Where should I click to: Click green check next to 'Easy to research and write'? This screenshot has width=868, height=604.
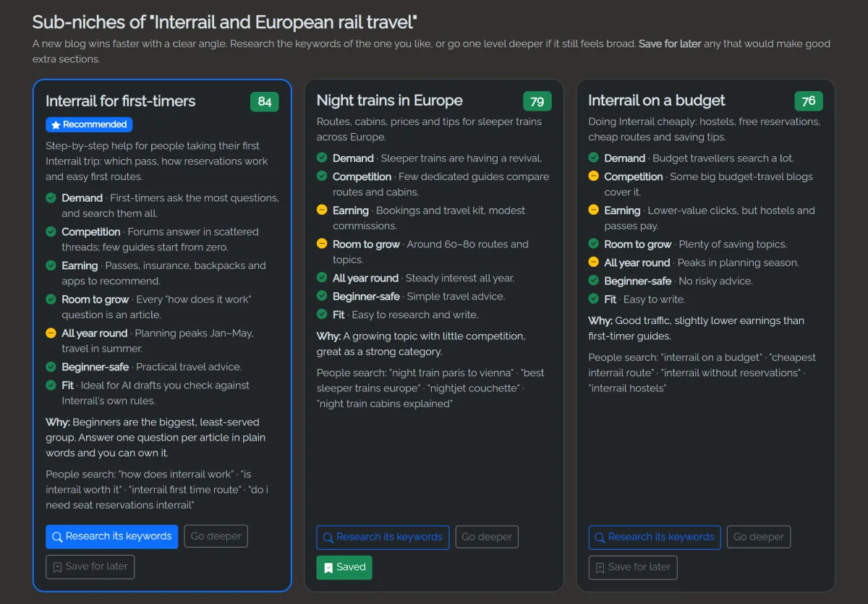(322, 315)
